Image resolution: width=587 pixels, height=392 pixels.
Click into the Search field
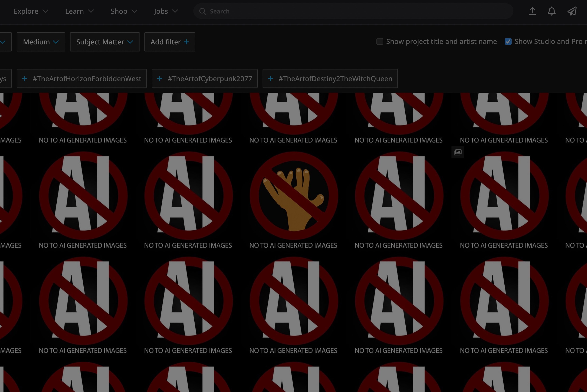coord(353,11)
